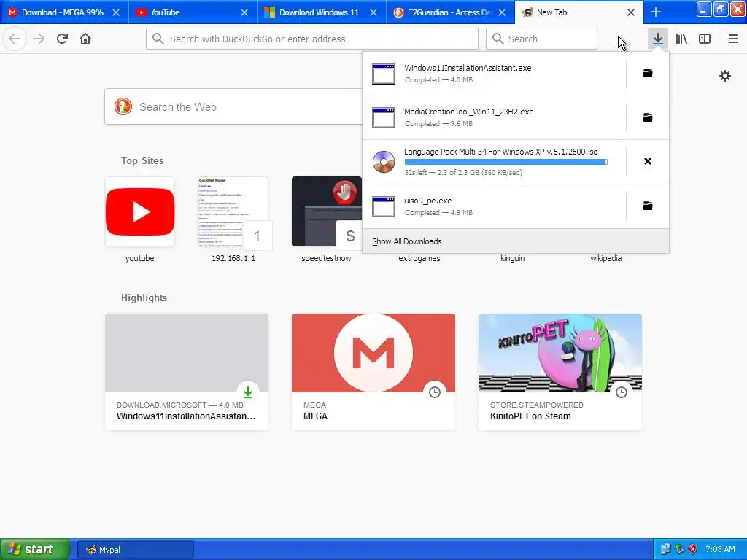Open the Windows11InstallationAssistant highlight card
Screen dimensions: 747x560
click(187, 372)
